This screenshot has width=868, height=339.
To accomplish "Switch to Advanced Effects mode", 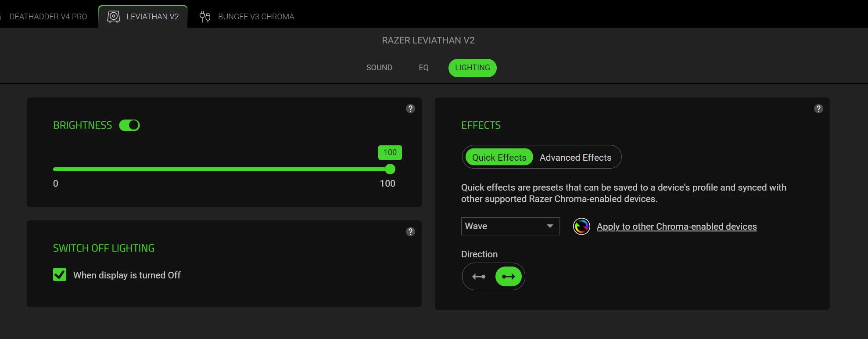I will [x=575, y=157].
